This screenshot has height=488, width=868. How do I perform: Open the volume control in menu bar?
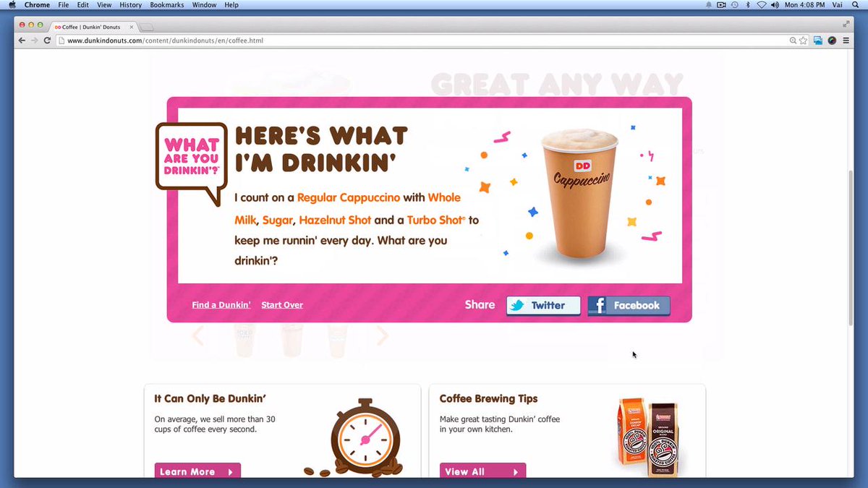pos(775,5)
